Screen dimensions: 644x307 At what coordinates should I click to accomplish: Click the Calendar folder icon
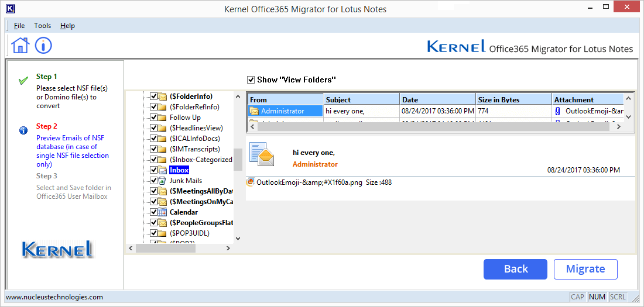coord(163,212)
